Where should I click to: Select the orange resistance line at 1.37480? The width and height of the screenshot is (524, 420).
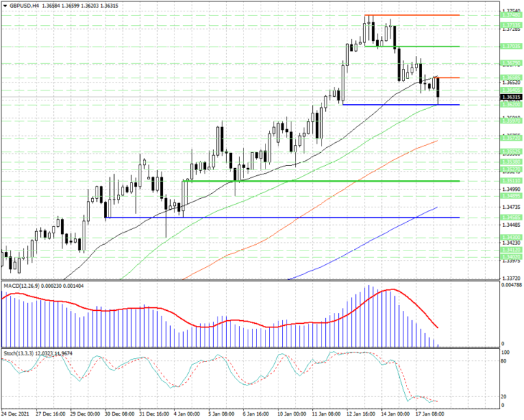tap(412, 15)
